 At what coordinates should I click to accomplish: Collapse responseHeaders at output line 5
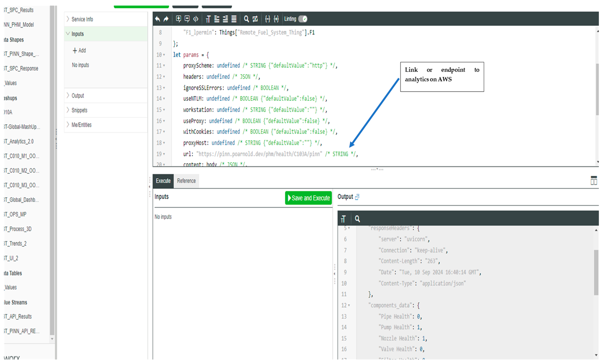349,228
